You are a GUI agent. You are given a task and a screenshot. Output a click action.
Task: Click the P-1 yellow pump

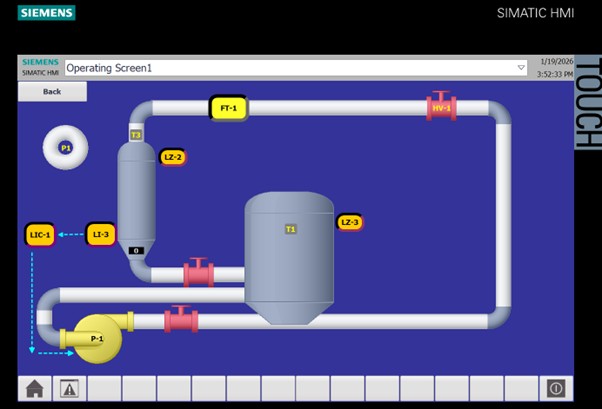tap(93, 338)
